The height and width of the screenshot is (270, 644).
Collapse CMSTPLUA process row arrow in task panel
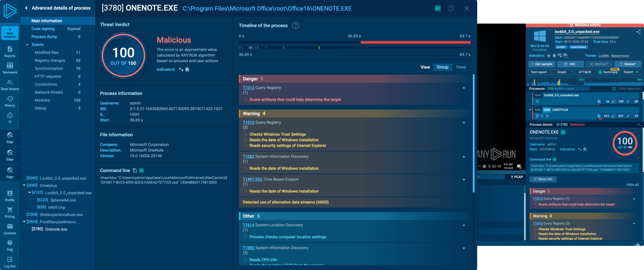point(530,110)
